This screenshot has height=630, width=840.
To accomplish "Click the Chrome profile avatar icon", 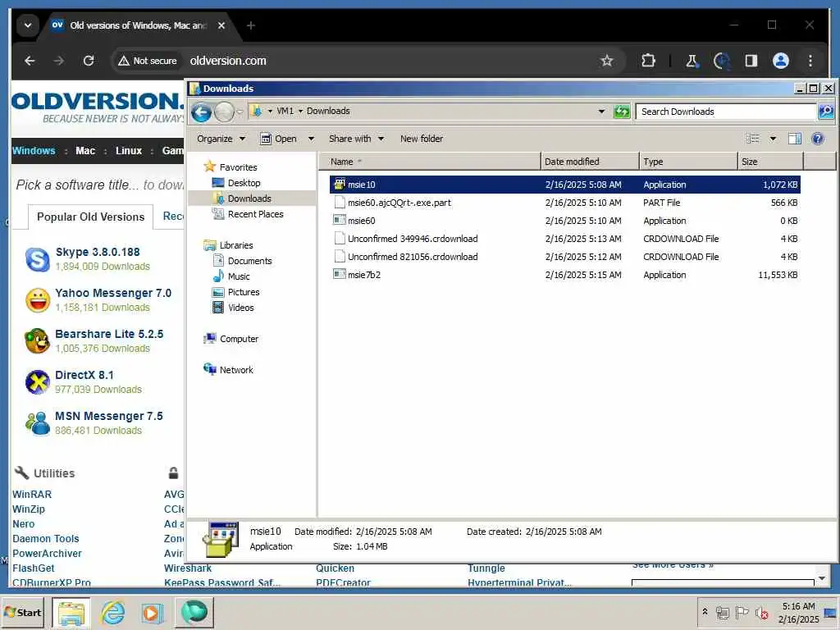I will 781,61.
